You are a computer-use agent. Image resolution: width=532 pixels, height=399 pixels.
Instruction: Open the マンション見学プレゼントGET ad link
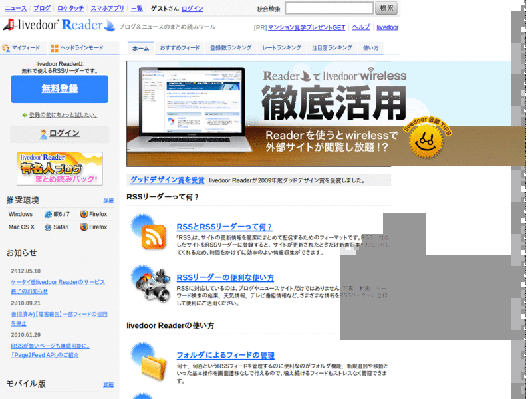click(x=307, y=27)
